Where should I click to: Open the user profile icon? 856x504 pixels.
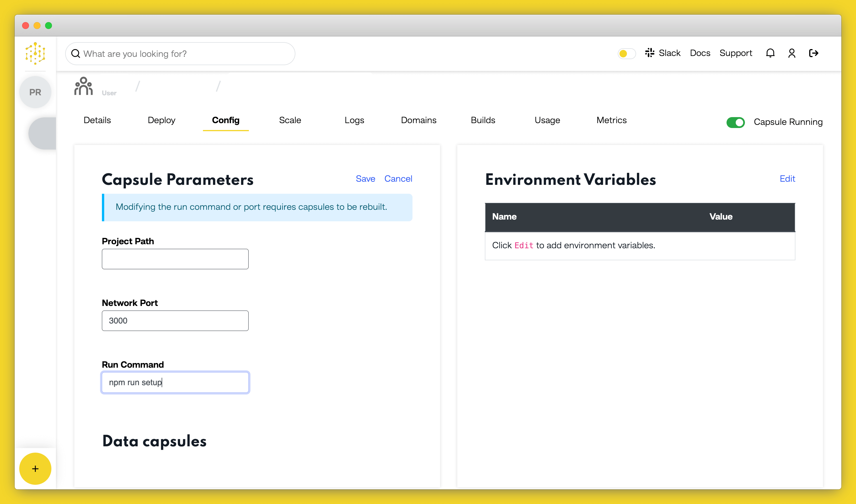791,53
